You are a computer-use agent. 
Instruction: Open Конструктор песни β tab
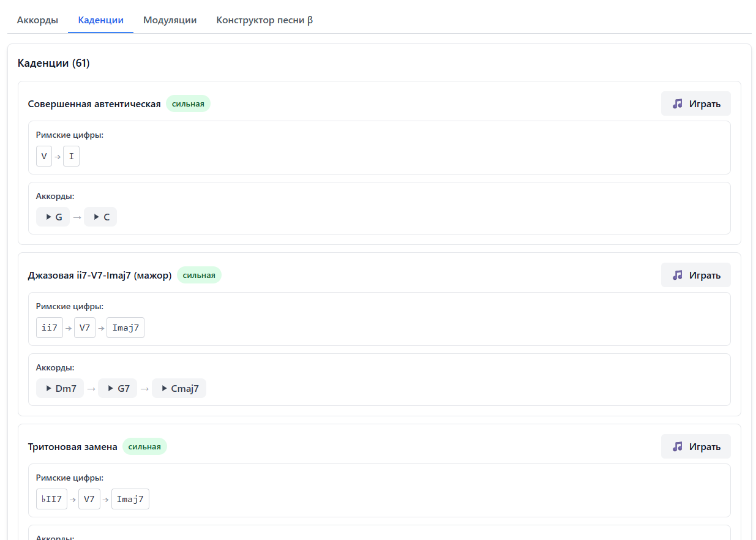coord(264,20)
